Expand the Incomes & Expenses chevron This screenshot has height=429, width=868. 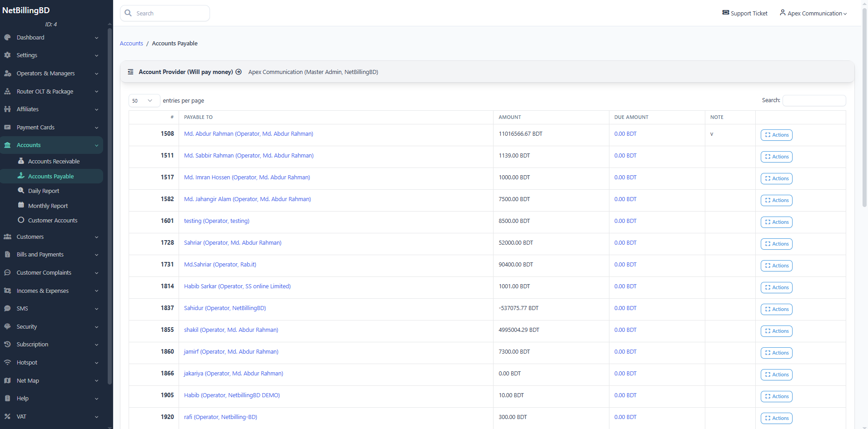pos(96,291)
